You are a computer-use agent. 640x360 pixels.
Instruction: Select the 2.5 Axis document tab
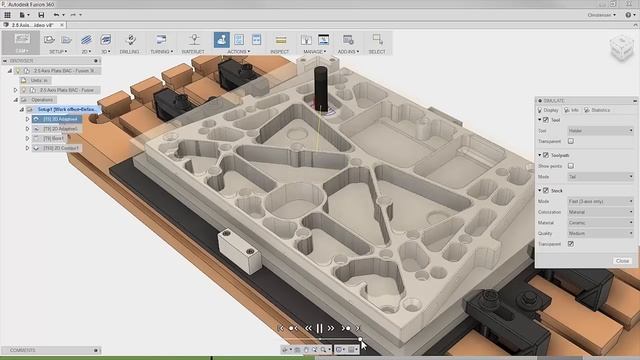[33, 25]
